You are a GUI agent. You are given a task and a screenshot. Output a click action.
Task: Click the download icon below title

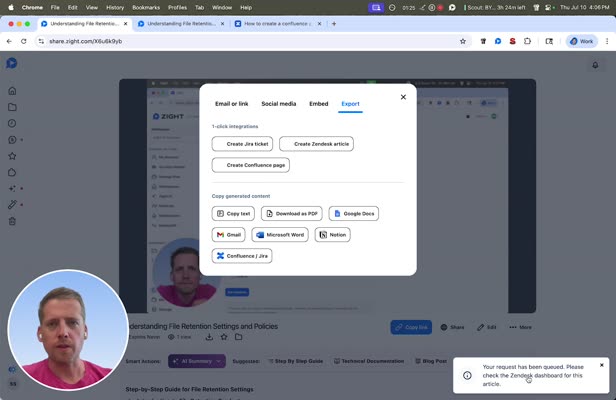pos(209,337)
